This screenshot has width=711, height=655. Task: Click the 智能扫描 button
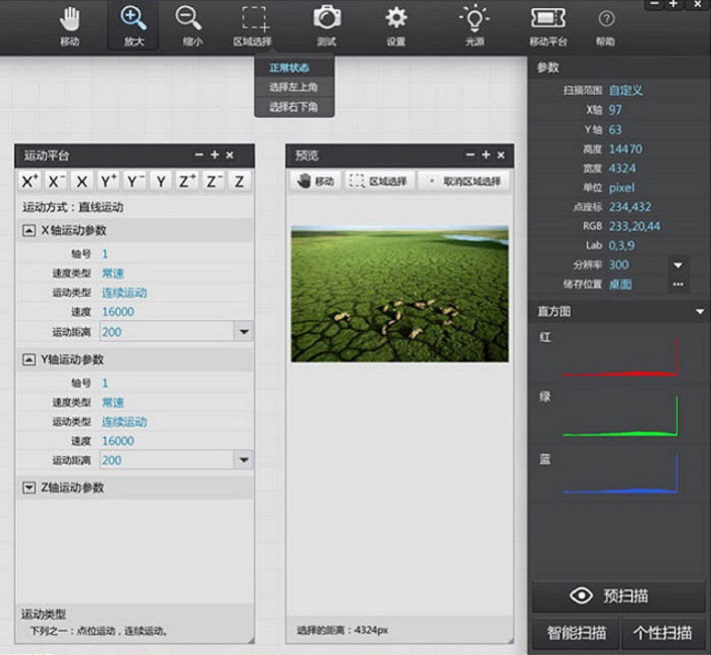pos(575,633)
